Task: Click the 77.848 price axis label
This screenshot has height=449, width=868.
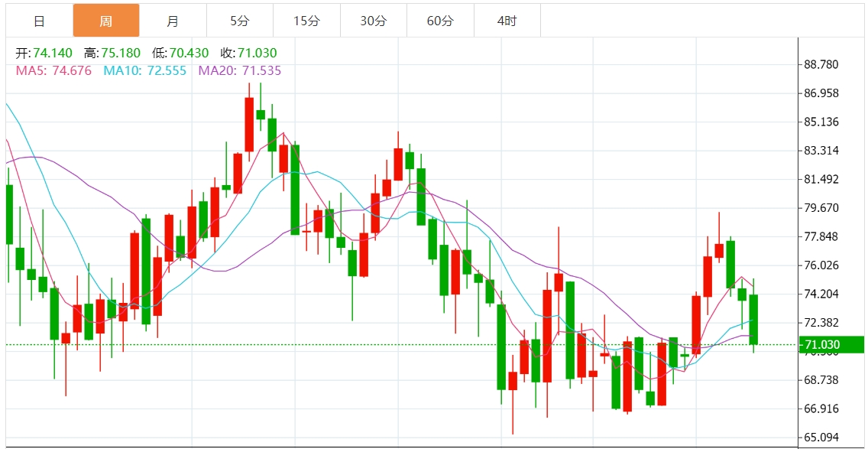Action: click(821, 236)
